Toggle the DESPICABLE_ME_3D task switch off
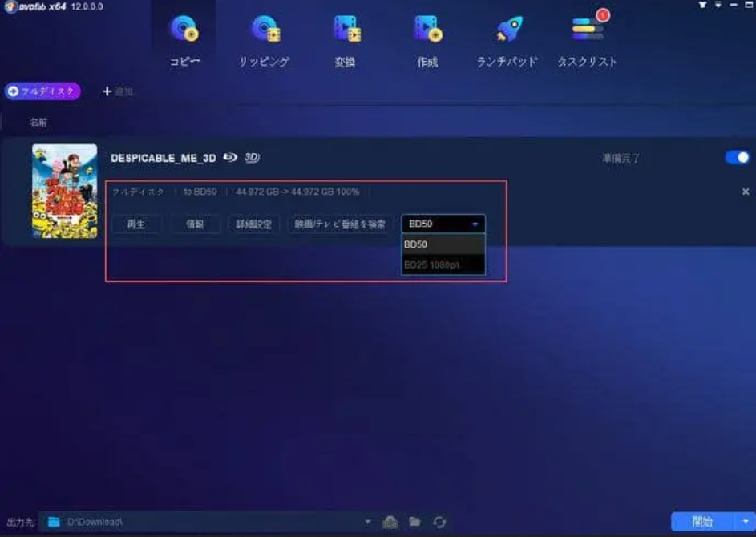This screenshot has width=756, height=537. (x=737, y=158)
